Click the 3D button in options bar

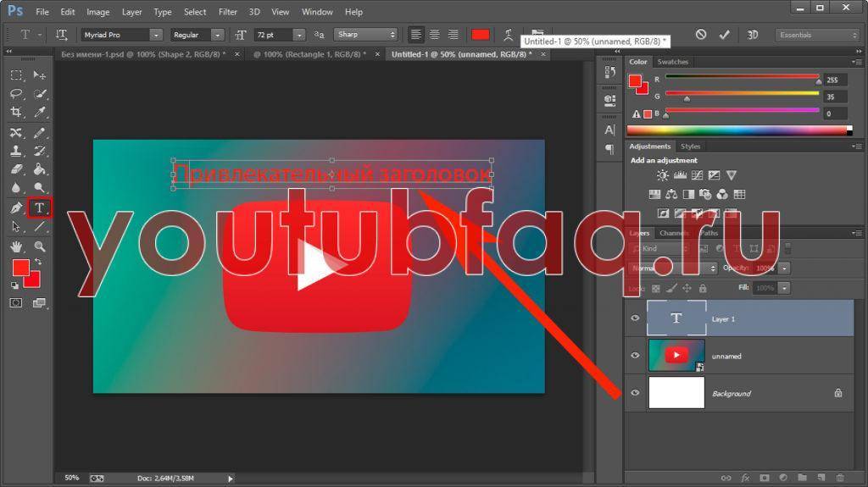[x=753, y=35]
